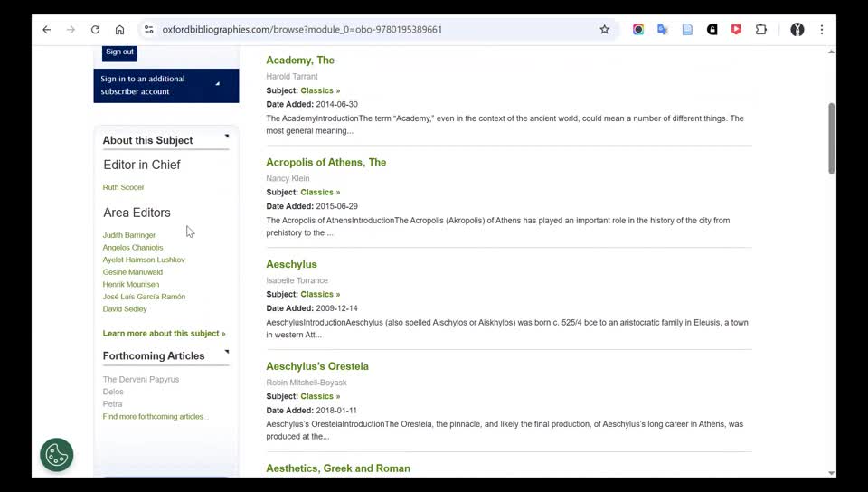This screenshot has width=868, height=492.
Task: Click forthcoming title Petra
Action: pyautogui.click(x=112, y=404)
